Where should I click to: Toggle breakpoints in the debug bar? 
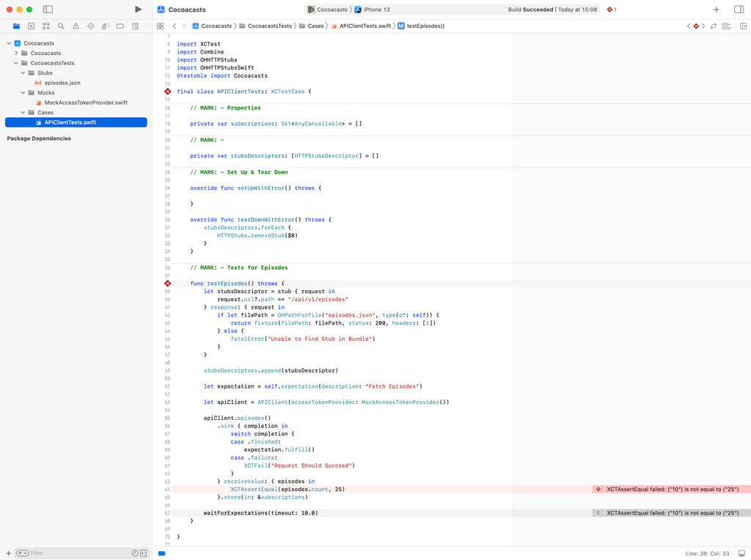161,554
